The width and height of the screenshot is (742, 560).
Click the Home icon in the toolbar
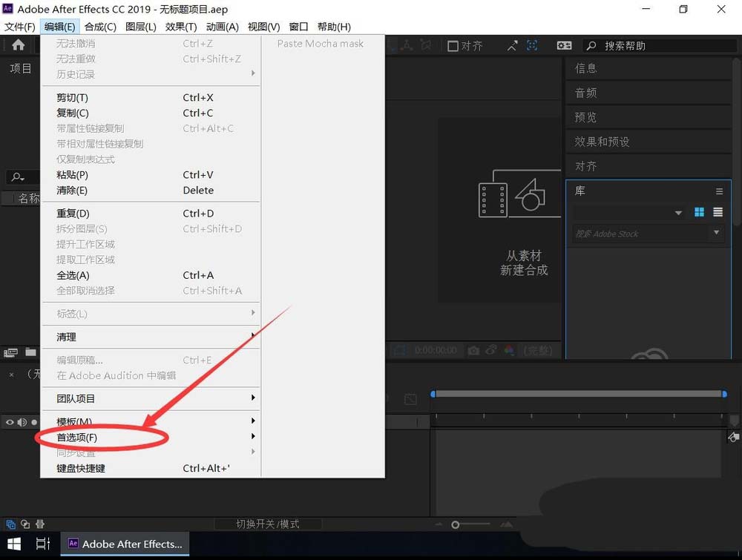[18, 45]
